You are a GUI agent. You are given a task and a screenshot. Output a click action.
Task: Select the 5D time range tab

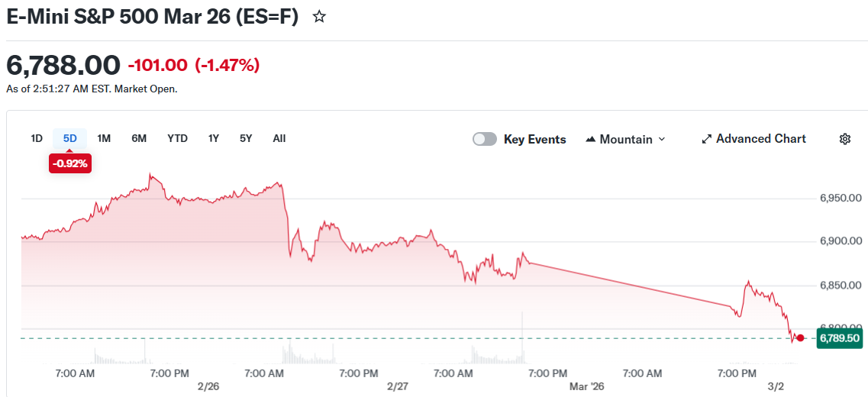(x=70, y=138)
